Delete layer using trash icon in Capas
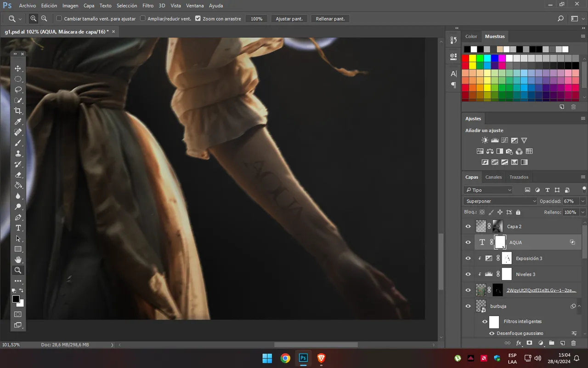588x368 pixels. click(x=573, y=343)
